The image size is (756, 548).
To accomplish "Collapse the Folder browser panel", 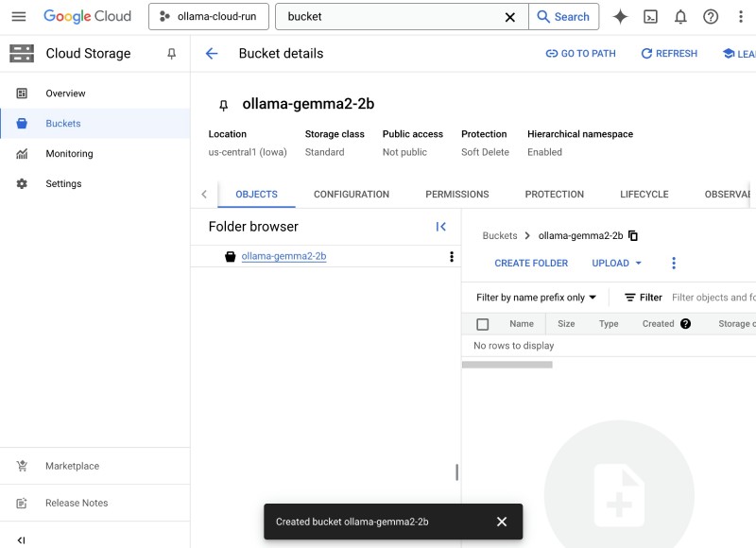I will 440,227.
